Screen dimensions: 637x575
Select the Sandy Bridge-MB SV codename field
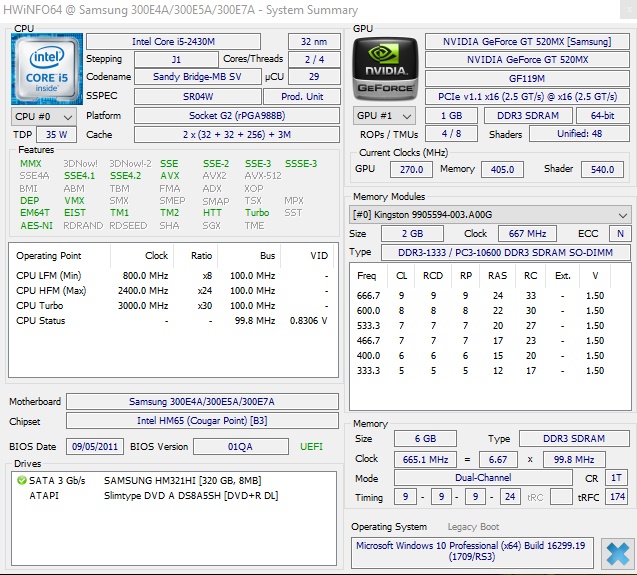(197, 77)
